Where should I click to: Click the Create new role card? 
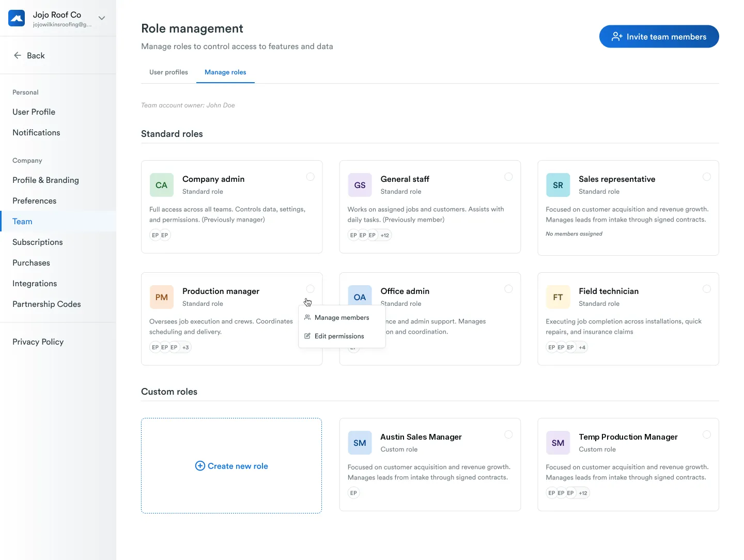click(x=231, y=466)
